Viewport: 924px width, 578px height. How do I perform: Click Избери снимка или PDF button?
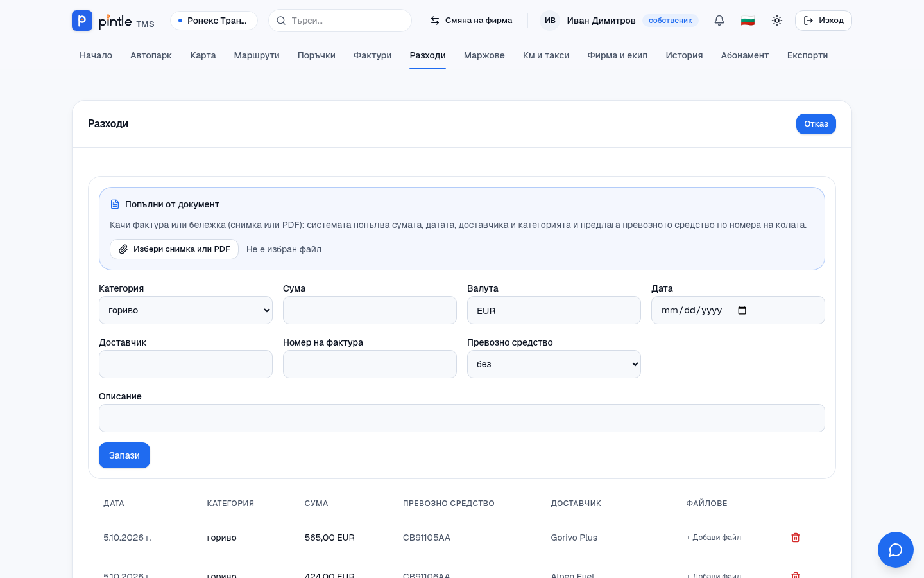click(174, 249)
